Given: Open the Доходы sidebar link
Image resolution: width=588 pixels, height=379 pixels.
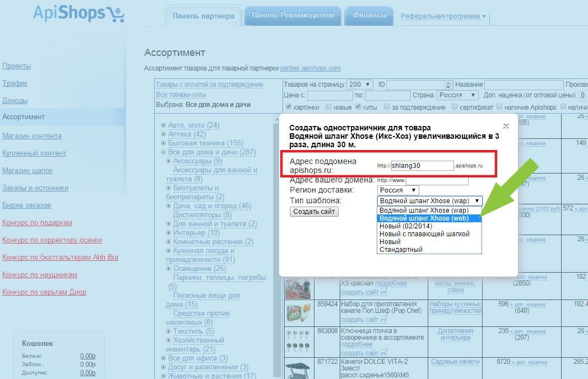Looking at the screenshot, I should (x=15, y=100).
